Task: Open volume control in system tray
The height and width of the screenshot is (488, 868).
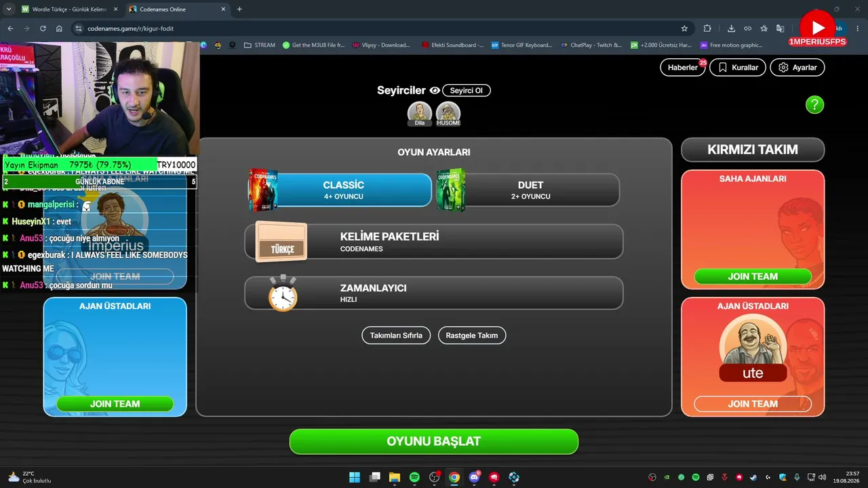Action: click(823, 477)
